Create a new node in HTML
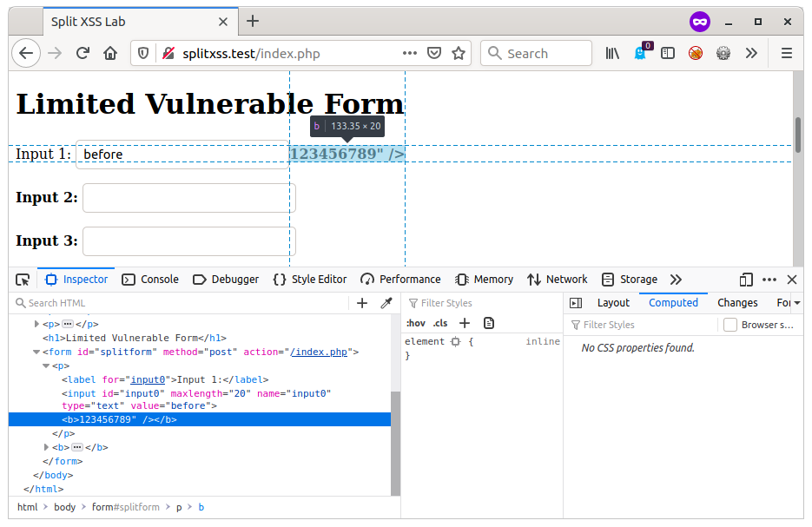This screenshot has height=527, width=812. click(362, 303)
